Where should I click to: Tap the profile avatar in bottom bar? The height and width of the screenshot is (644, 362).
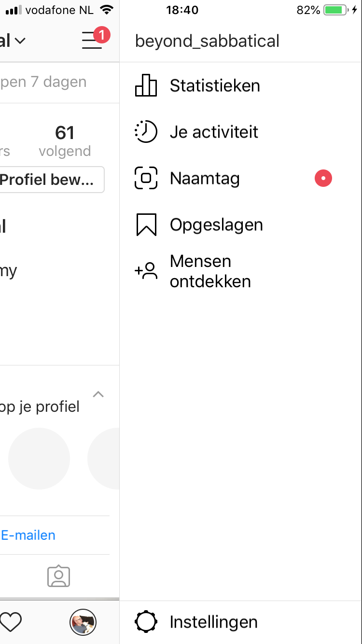(83, 622)
